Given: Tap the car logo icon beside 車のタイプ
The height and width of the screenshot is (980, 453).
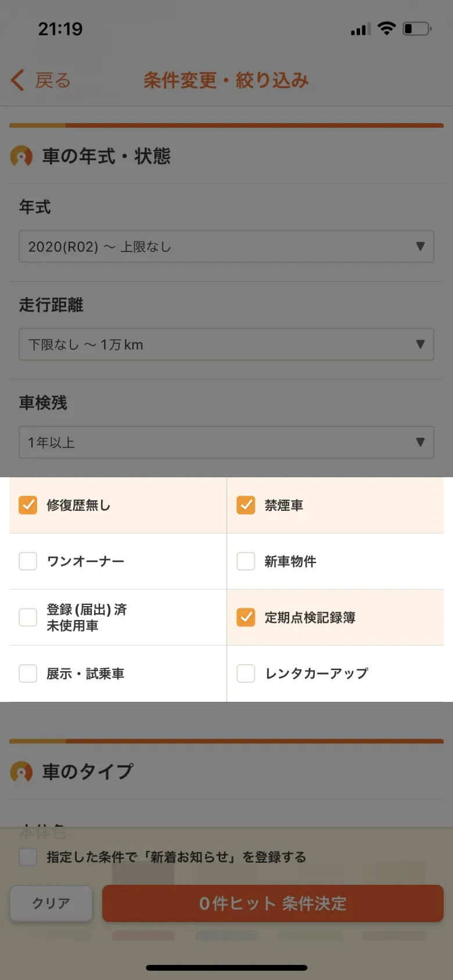Looking at the screenshot, I should pyautogui.click(x=21, y=772).
